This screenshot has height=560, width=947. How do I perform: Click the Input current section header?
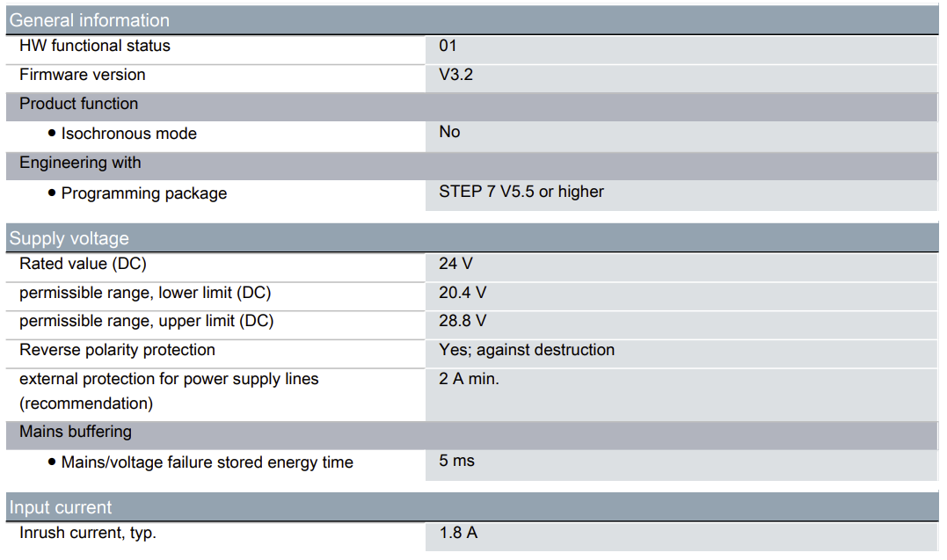[61, 507]
